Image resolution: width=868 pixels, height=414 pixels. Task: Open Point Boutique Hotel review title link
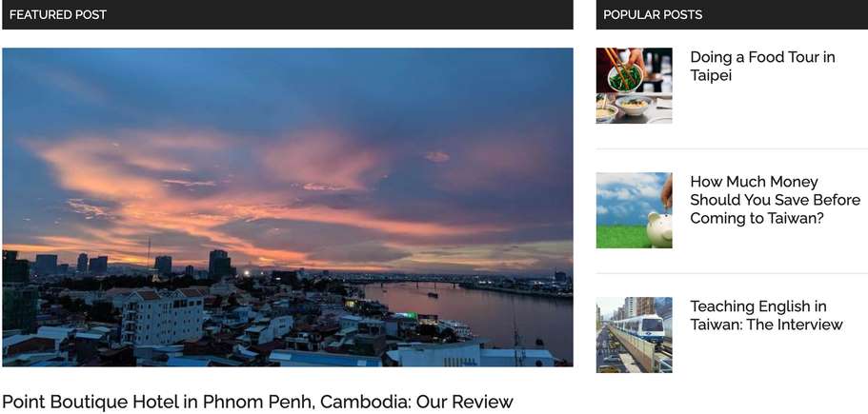click(x=258, y=402)
